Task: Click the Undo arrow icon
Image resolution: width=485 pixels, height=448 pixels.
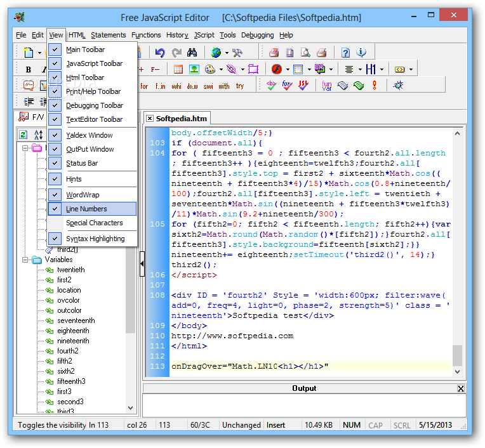Action: [160, 53]
